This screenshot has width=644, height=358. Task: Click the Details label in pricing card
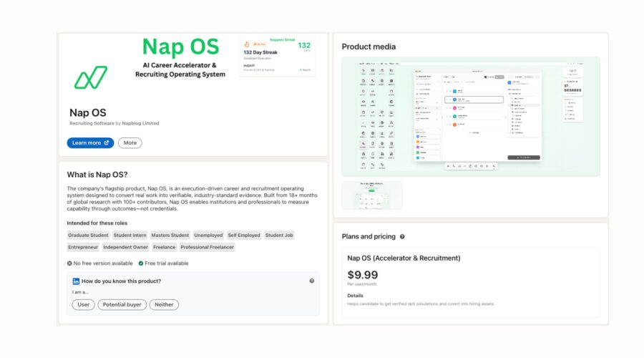[x=355, y=296]
